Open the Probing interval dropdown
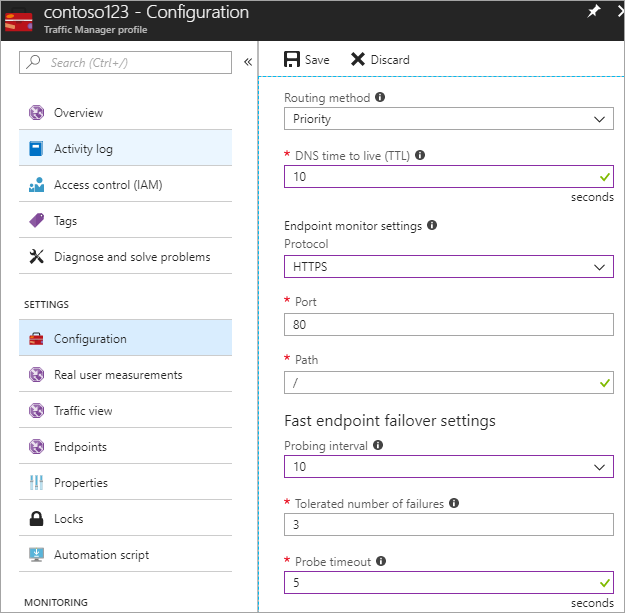Screen dimensions: 625x613 pyautogui.click(x=448, y=466)
